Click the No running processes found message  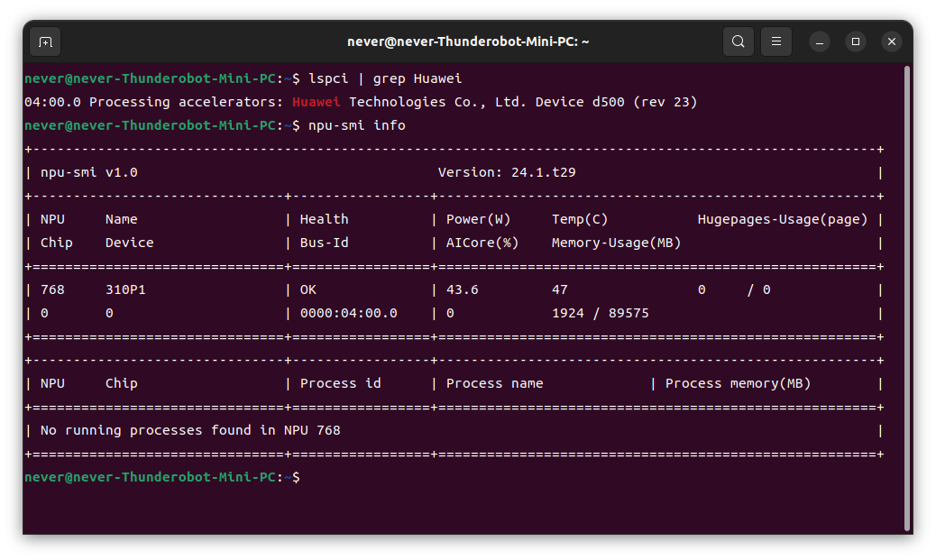coord(190,430)
